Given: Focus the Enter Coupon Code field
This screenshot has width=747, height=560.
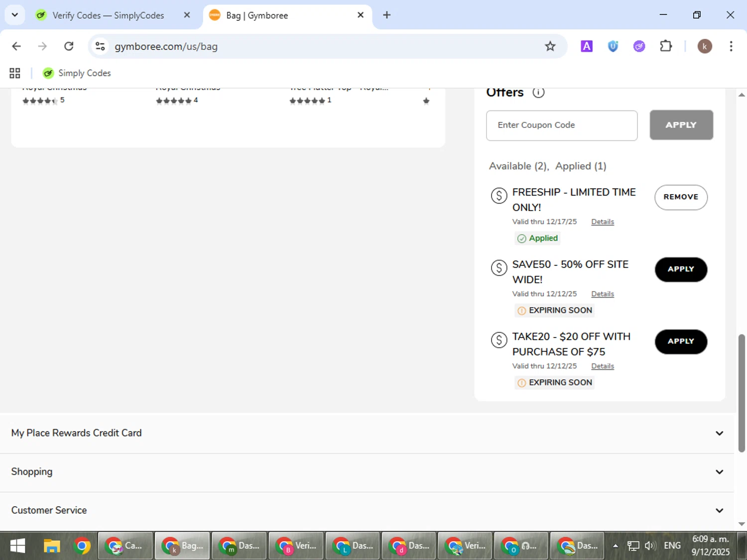Looking at the screenshot, I should 562,125.
